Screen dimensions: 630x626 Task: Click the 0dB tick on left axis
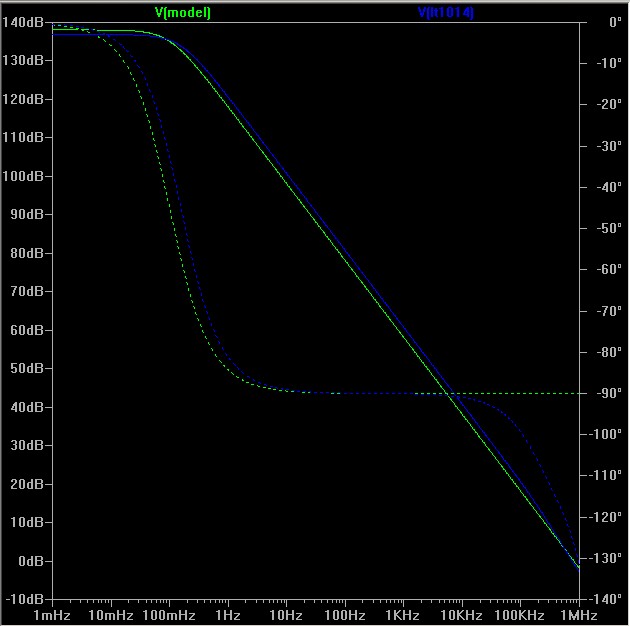pos(32,561)
